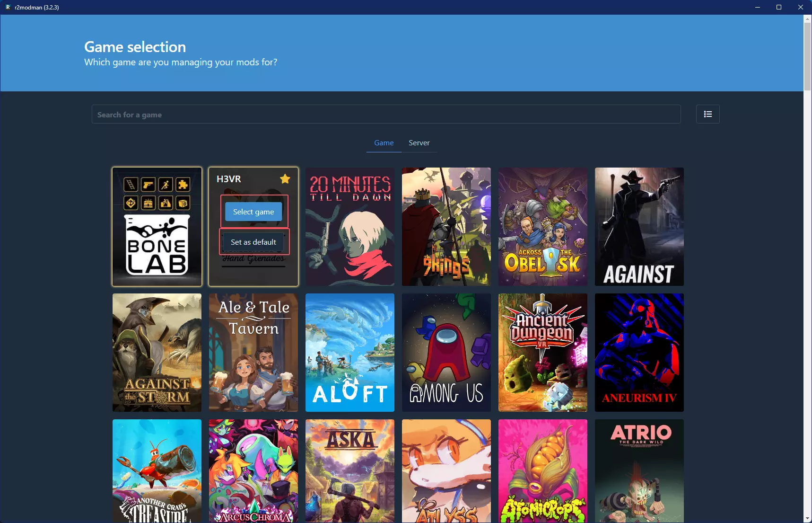812x523 pixels.
Task: Click the scrollbar up arrow
Action: click(808, 18)
